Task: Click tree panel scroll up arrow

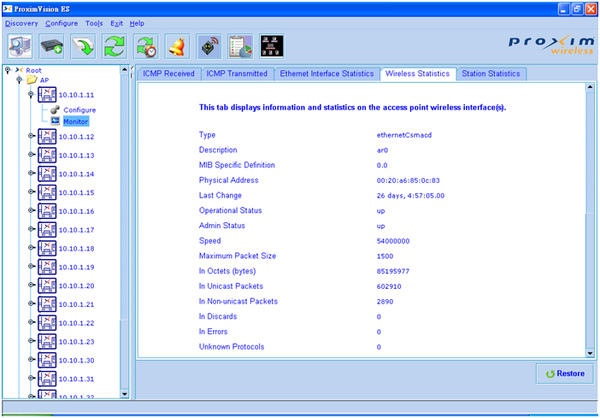Action: click(124, 70)
